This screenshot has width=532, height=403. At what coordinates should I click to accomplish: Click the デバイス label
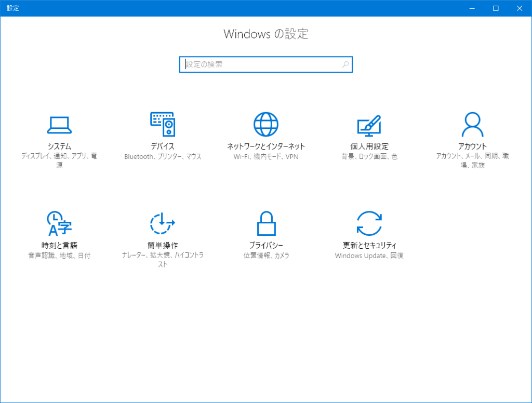coord(163,146)
